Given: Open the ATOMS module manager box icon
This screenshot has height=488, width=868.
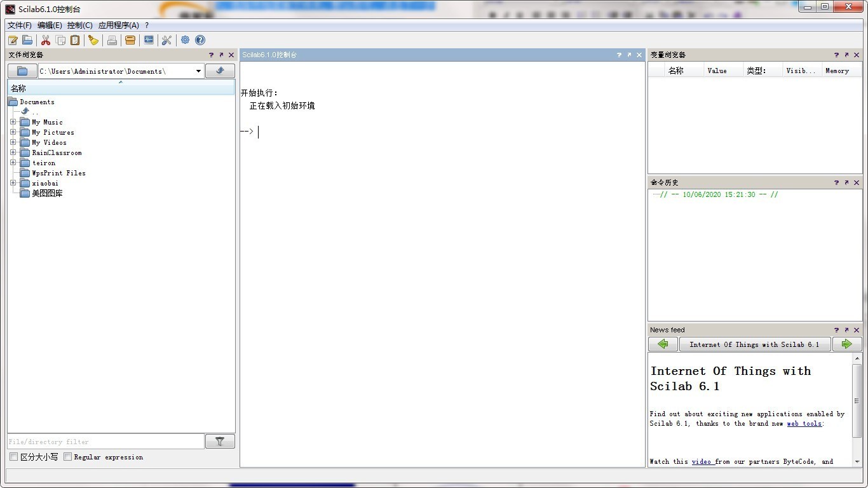Looking at the screenshot, I should click(x=130, y=40).
